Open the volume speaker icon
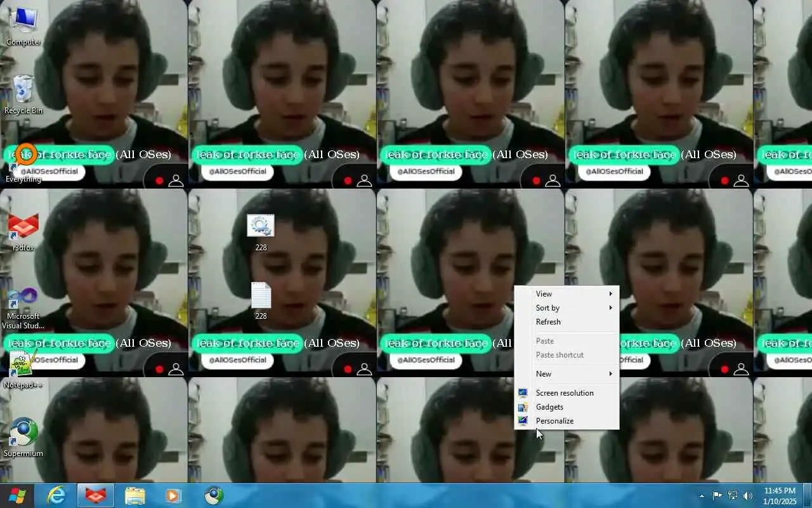Image resolution: width=812 pixels, height=508 pixels. pos(748,496)
